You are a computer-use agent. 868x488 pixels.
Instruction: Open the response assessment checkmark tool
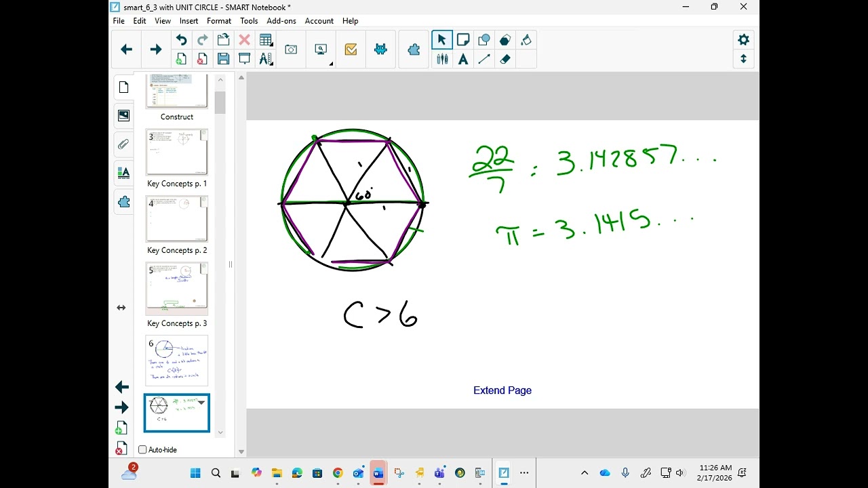351,49
